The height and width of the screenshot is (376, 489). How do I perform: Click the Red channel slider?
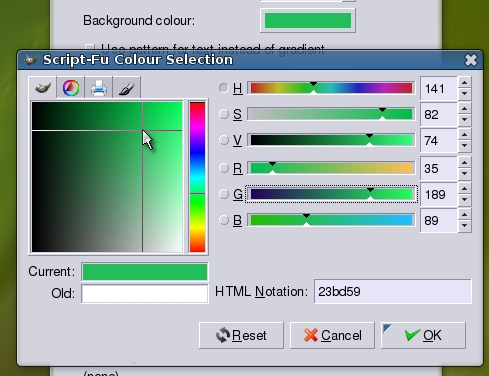(x=331, y=168)
